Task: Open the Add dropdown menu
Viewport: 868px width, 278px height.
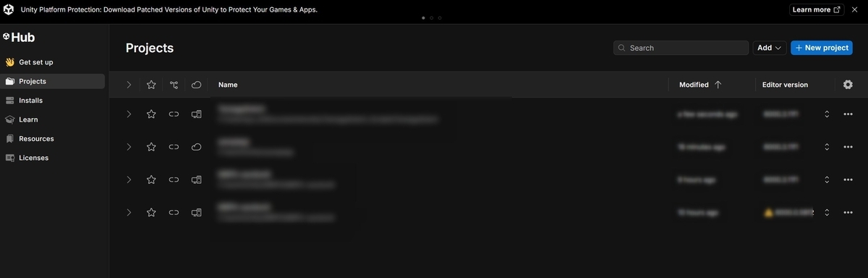Action: coord(770,48)
